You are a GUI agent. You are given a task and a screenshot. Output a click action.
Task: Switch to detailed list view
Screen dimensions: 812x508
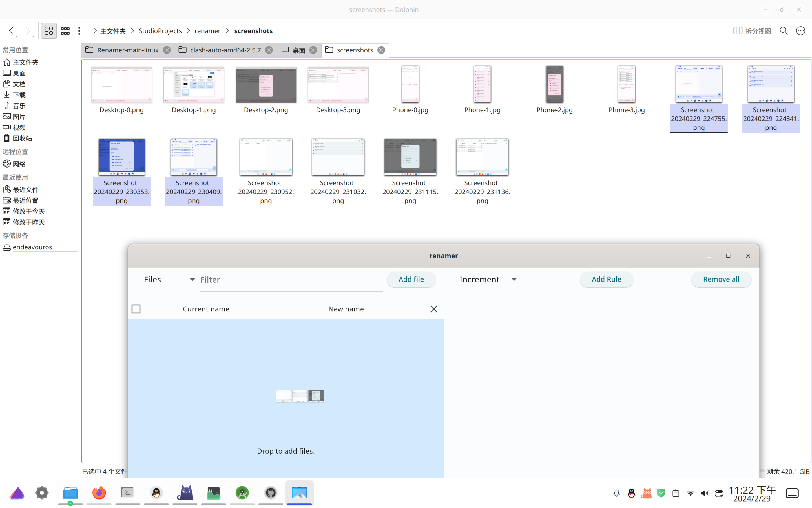[x=82, y=30]
